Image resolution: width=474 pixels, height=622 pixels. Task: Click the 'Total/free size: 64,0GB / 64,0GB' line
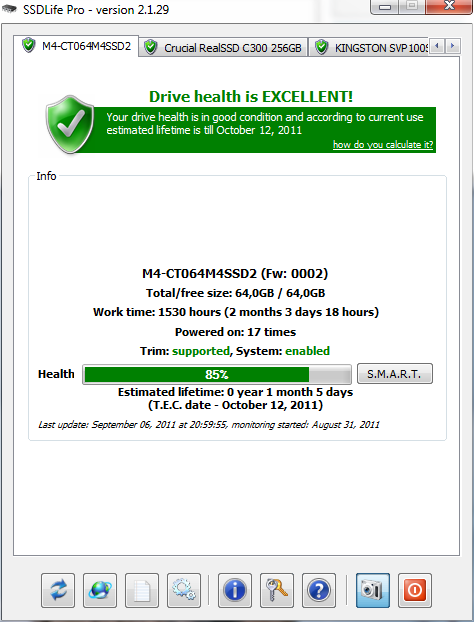tap(236, 293)
